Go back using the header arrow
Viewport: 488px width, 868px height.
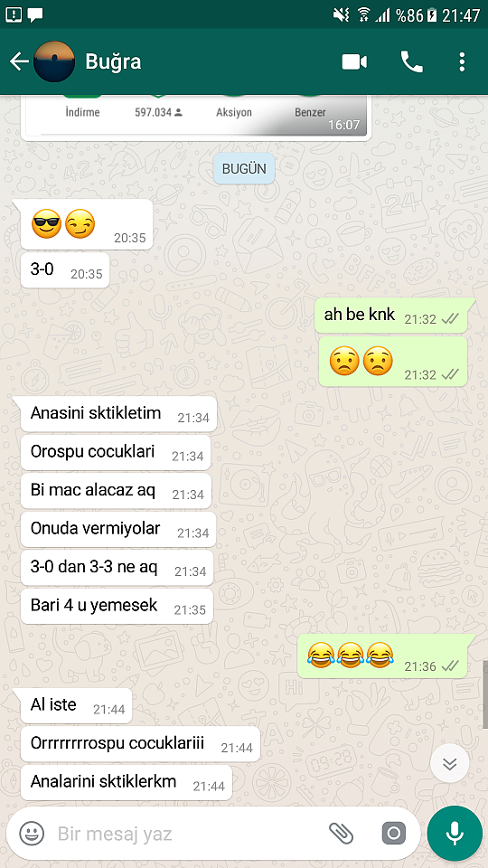(19, 61)
